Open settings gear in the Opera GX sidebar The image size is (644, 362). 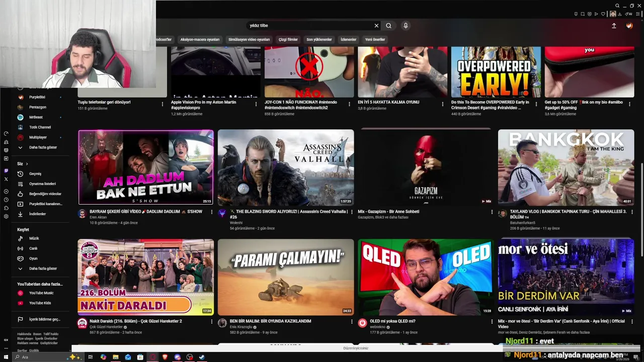6,216
